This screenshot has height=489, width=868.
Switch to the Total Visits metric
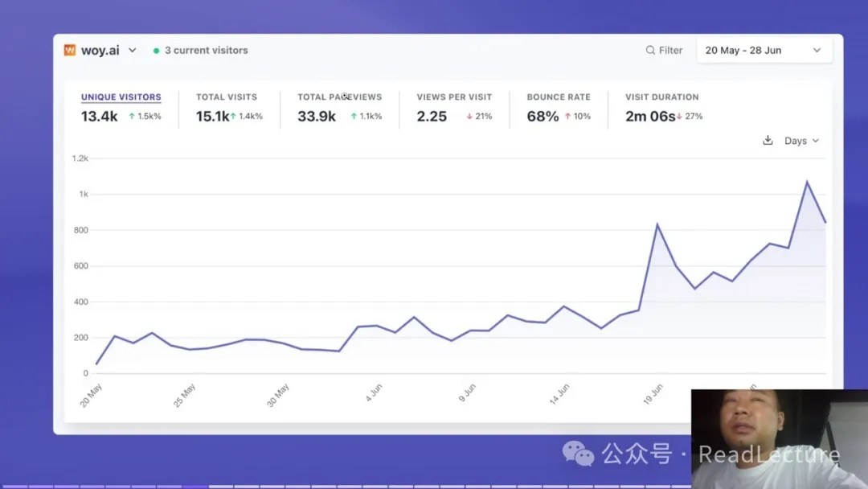coord(227,97)
